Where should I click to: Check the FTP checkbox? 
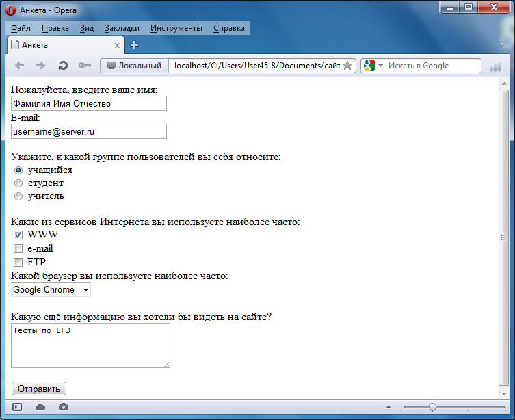pos(18,262)
